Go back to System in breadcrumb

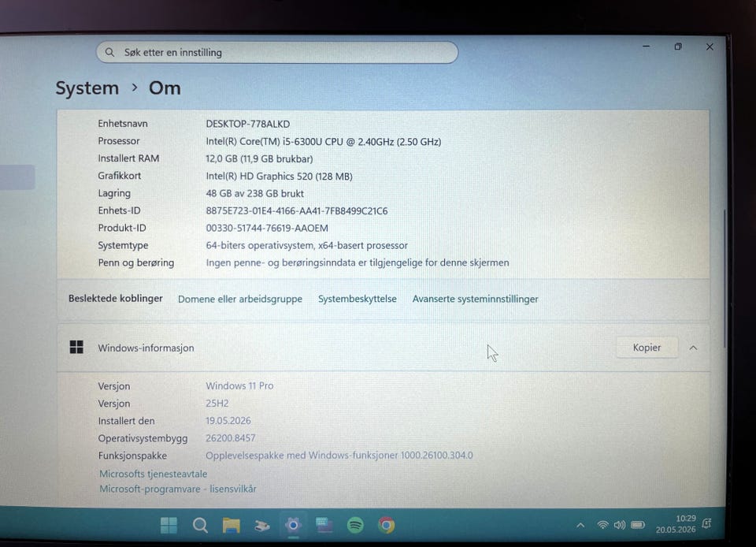(87, 88)
